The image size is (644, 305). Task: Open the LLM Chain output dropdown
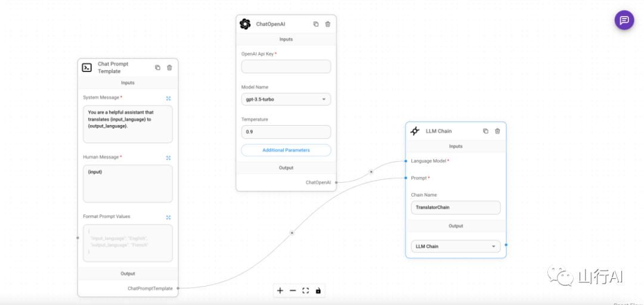coord(456,246)
